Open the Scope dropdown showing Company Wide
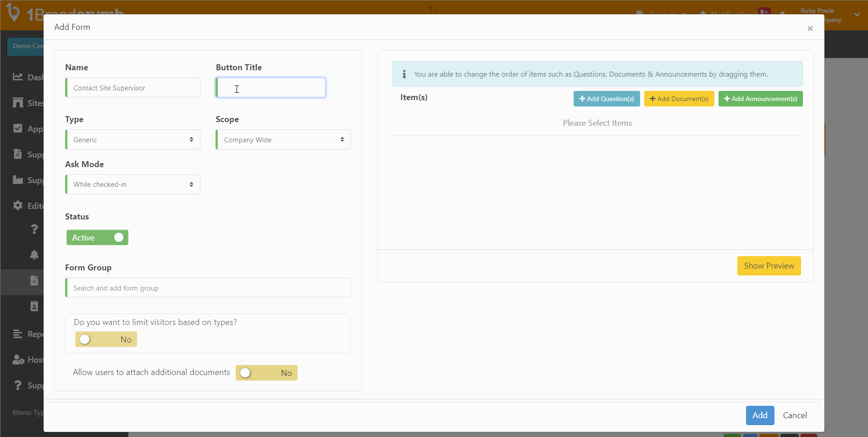Image resolution: width=868 pixels, height=437 pixels. pos(283,140)
